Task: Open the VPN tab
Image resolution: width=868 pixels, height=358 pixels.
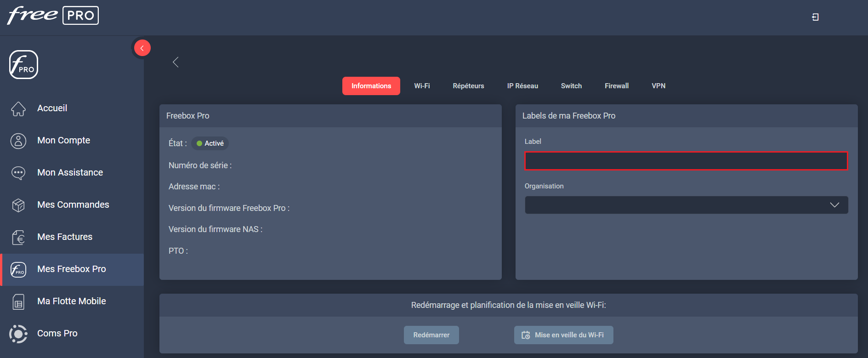Action: (658, 86)
